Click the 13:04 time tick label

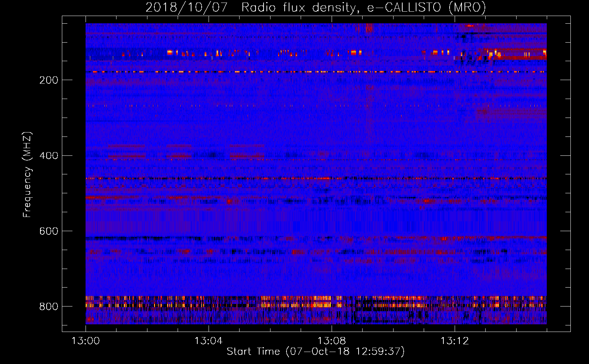pos(209,341)
